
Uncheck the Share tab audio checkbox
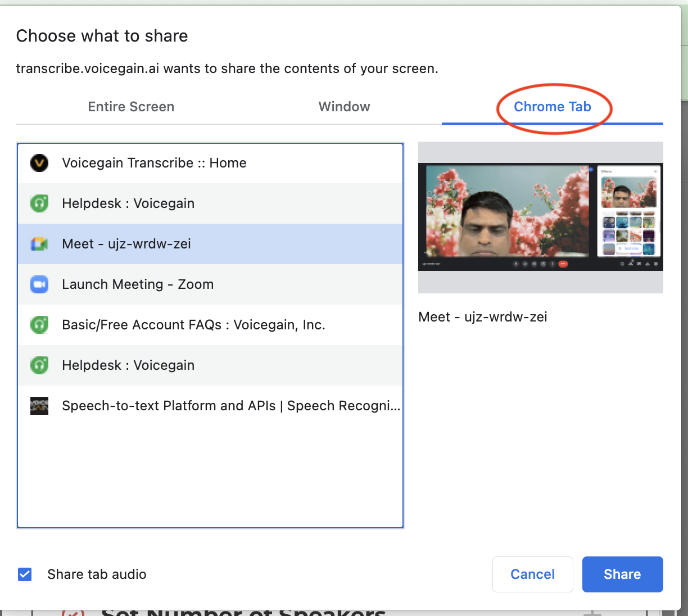pyautogui.click(x=25, y=574)
